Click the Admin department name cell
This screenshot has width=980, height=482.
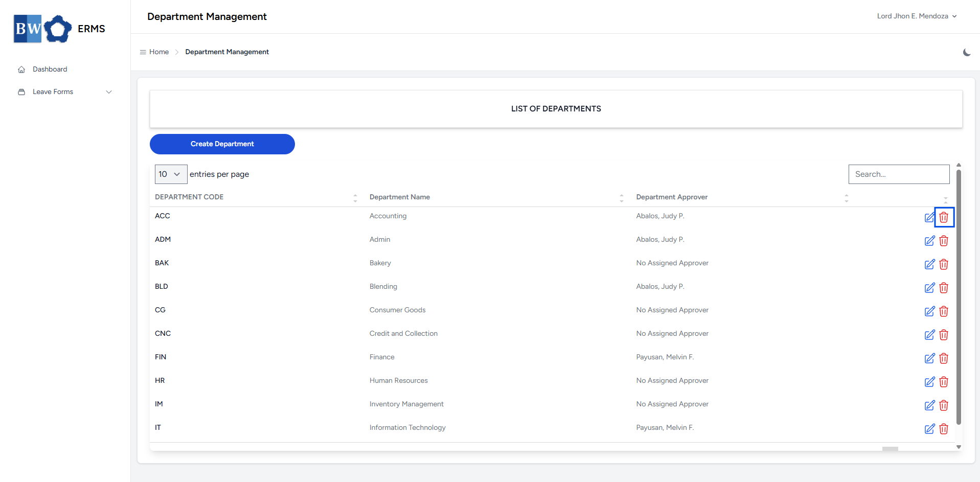click(x=380, y=240)
